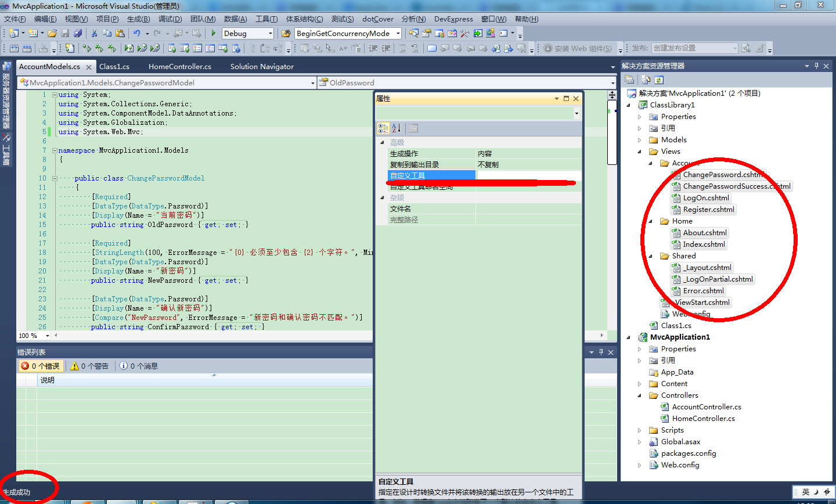
Task: Open the Properties Window toolbar icon
Action: pos(427,33)
